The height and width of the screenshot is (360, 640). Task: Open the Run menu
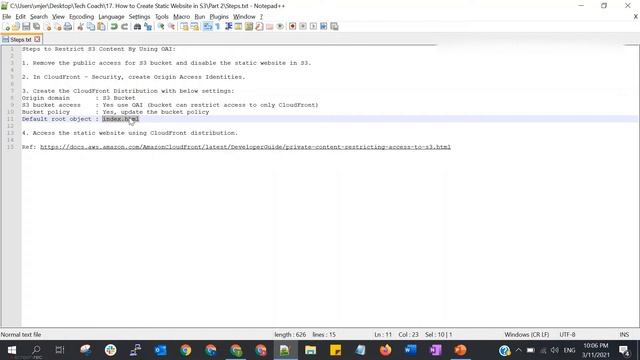[200, 17]
